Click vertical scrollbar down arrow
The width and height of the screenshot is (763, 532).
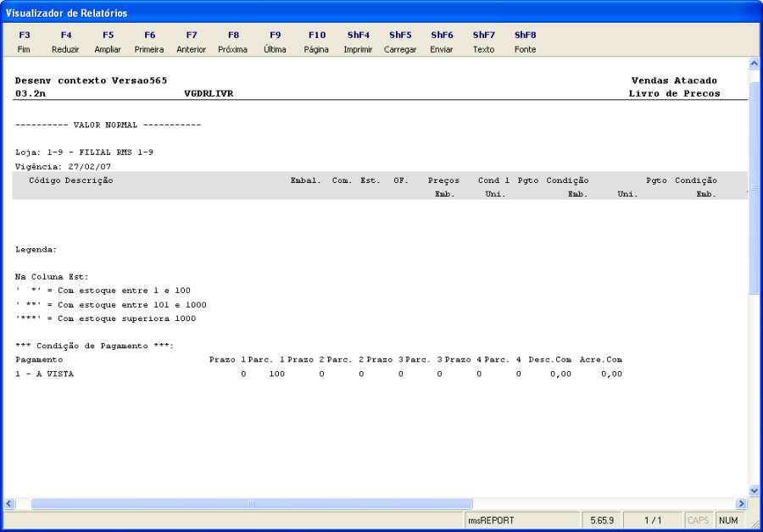pyautogui.click(x=754, y=490)
